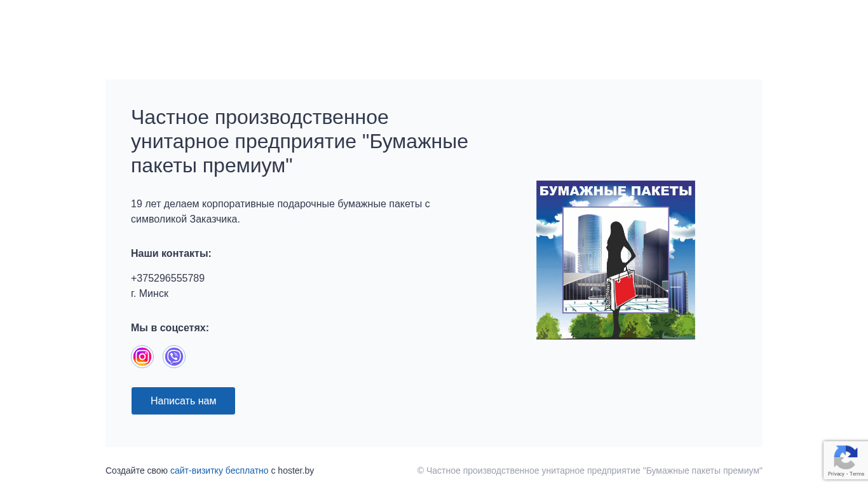Image resolution: width=868 pixels, height=494 pixels.
Task: Click the 'Наши контакты:' heading
Action: point(171,254)
